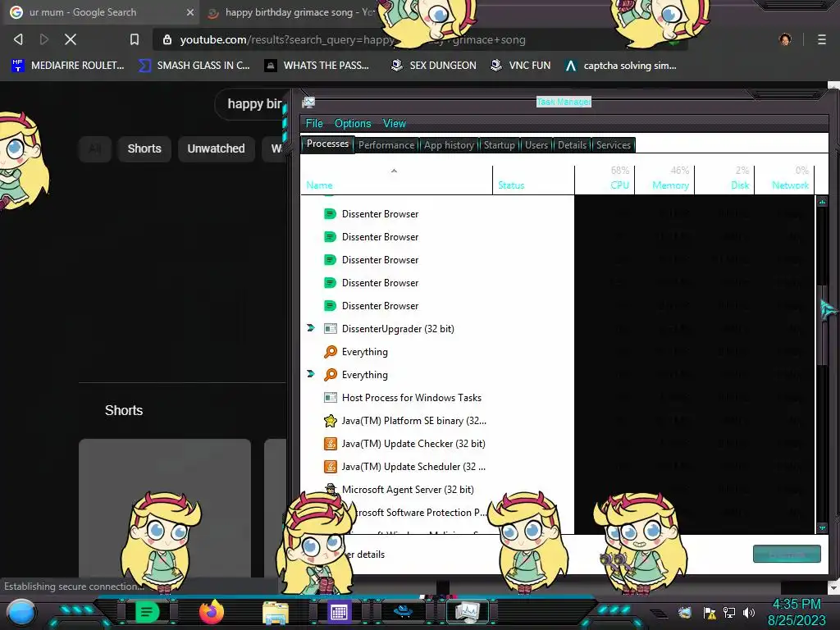This screenshot has height=630, width=840.
Task: Select the faded All filter chip
Action: click(95, 148)
